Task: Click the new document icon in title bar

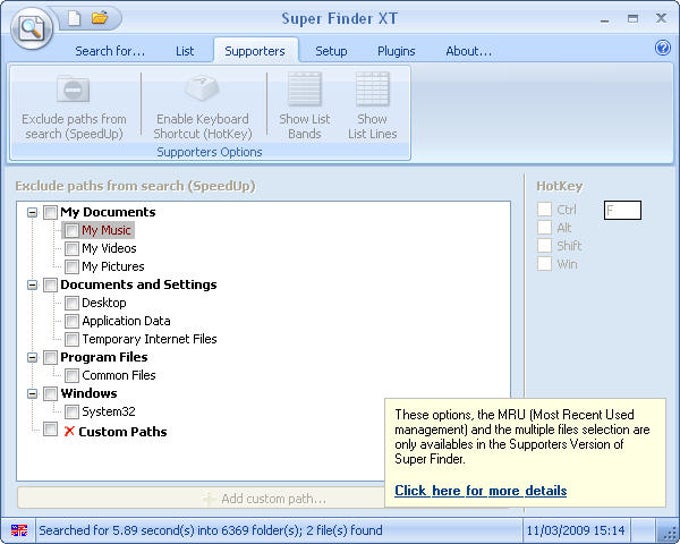Action: coord(74,18)
